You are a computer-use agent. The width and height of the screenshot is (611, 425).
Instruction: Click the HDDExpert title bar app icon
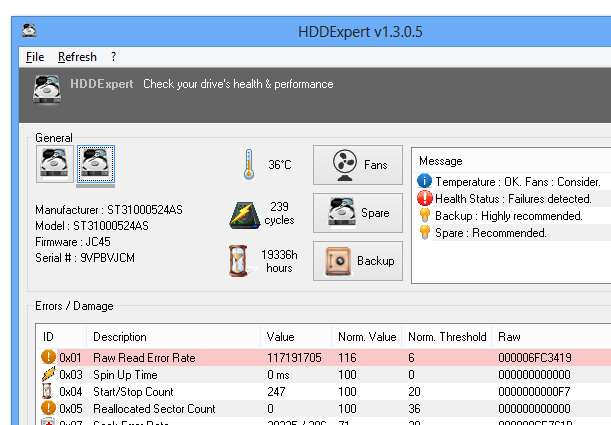coord(29,30)
